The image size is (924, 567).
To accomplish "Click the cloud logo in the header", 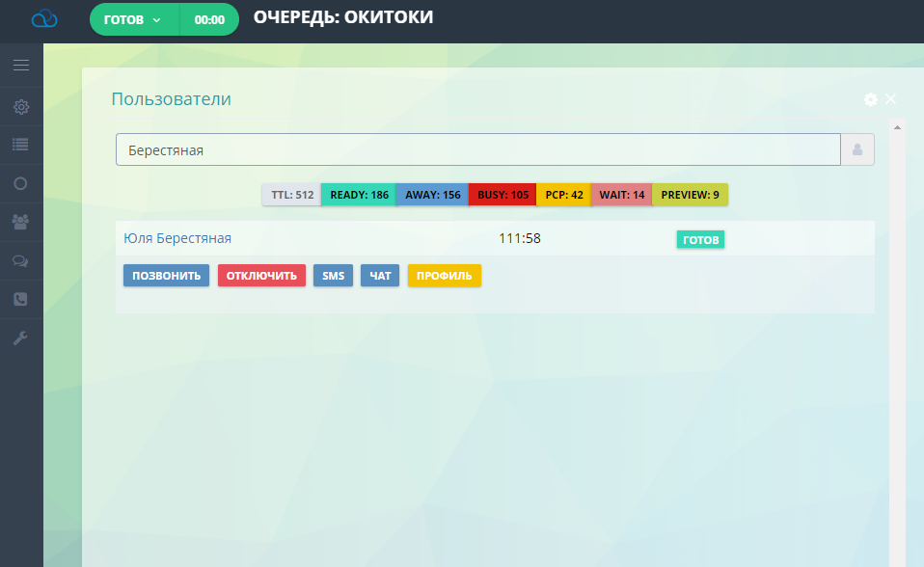I will point(44,18).
